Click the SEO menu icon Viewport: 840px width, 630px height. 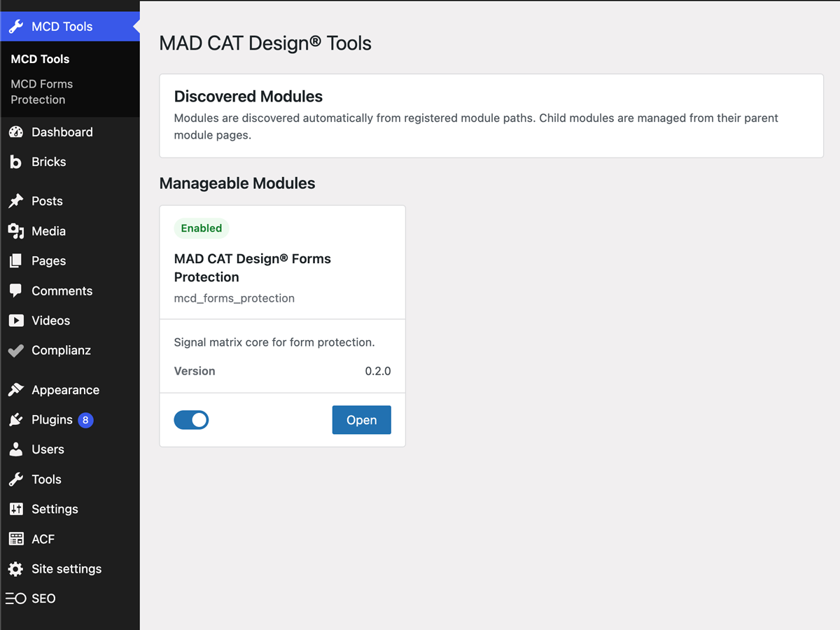coord(16,598)
